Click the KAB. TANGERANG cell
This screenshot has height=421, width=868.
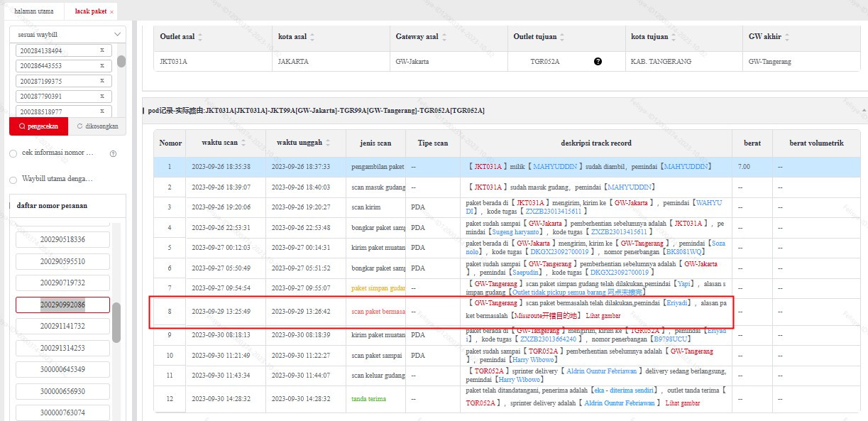click(661, 62)
